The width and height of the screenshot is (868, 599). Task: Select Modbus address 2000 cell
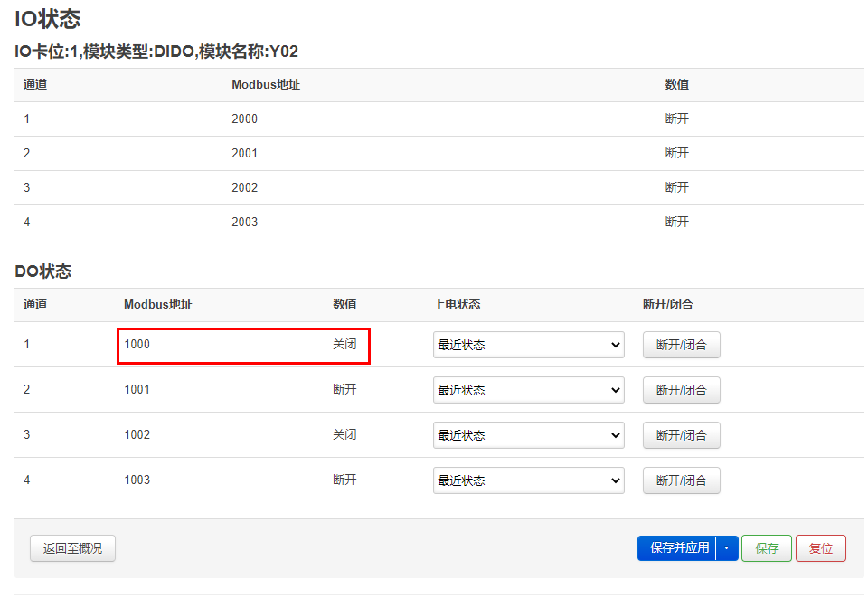click(x=245, y=119)
